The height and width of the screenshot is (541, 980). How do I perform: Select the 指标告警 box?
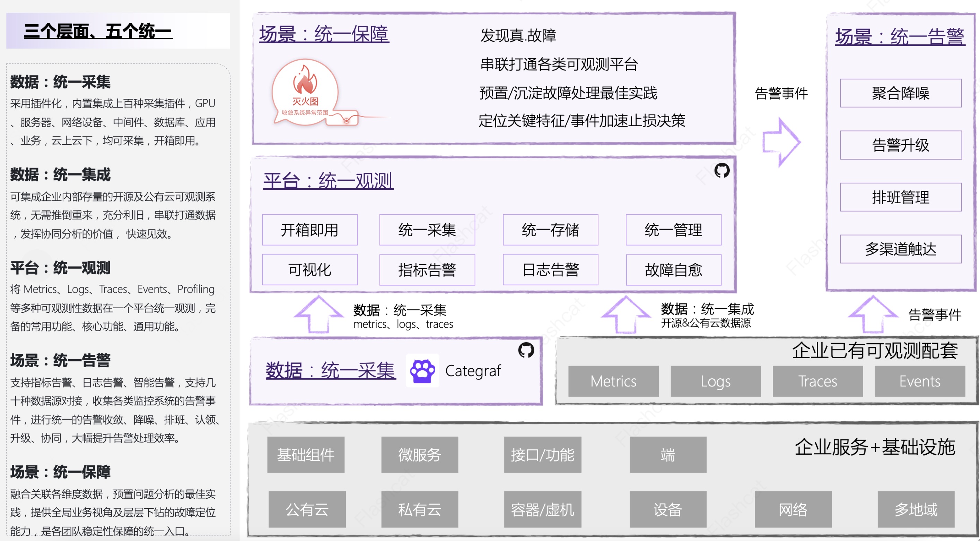[427, 269]
